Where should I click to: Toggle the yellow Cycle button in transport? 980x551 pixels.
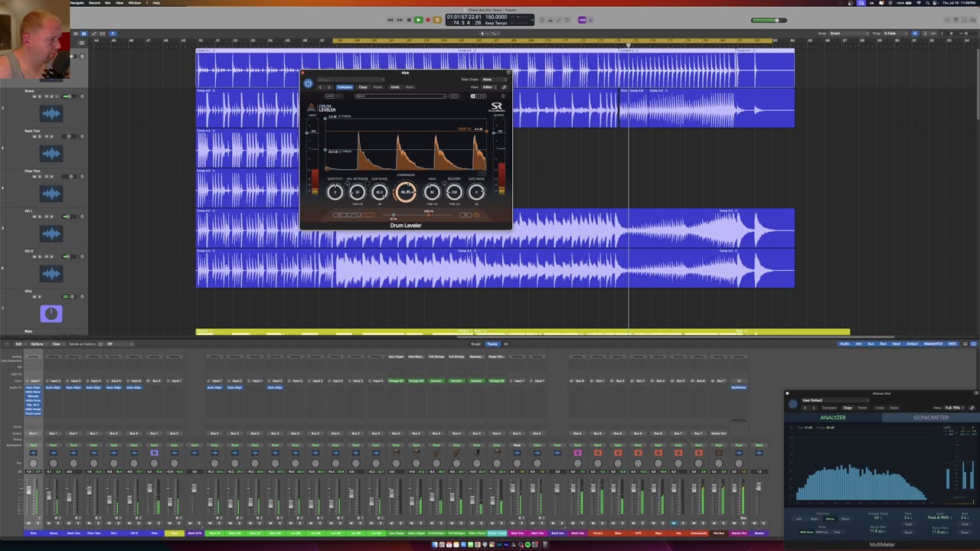point(437,20)
